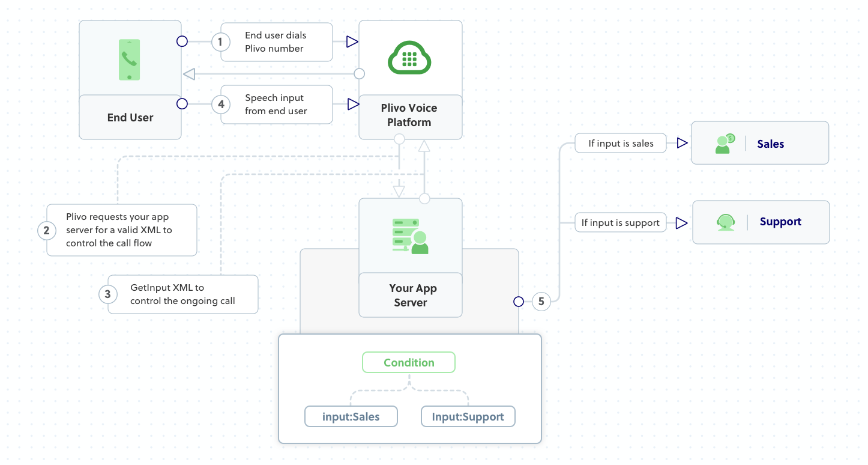Click the green mobile phone icon

click(x=130, y=59)
